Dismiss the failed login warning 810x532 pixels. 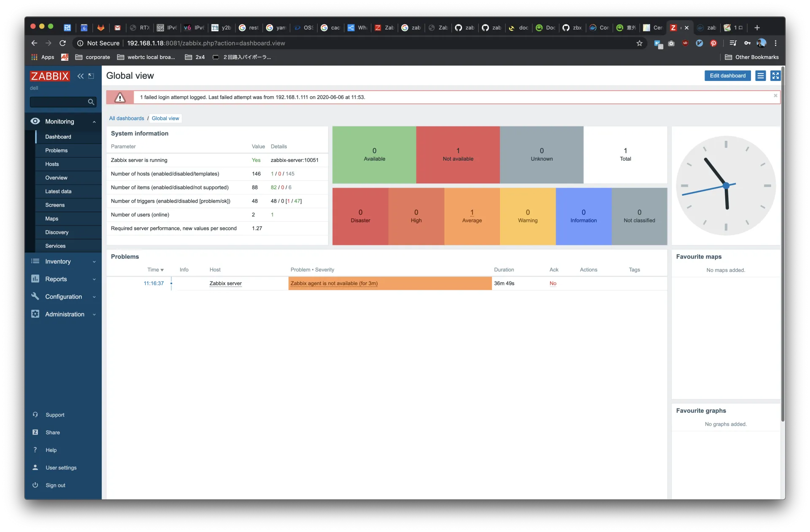click(775, 96)
